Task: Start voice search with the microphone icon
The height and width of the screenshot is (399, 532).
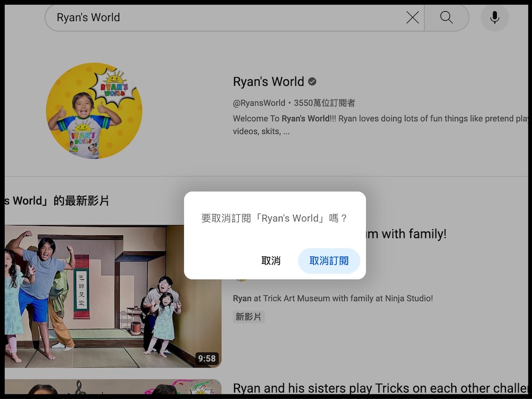Action: coord(495,18)
